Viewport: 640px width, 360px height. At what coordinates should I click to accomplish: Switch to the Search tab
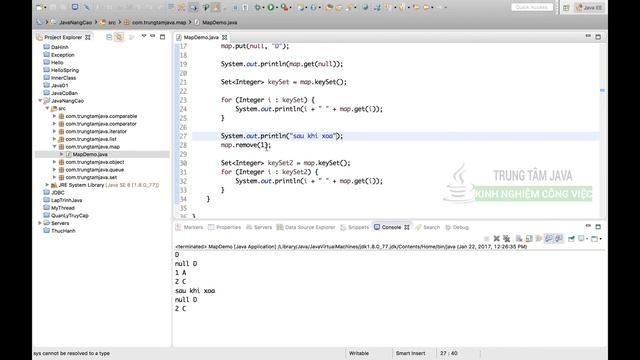click(x=428, y=227)
